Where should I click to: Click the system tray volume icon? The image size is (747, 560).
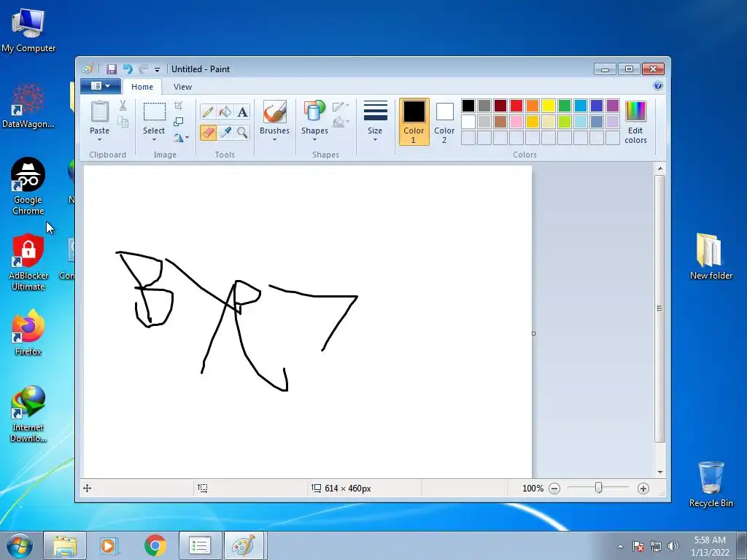pos(673,546)
